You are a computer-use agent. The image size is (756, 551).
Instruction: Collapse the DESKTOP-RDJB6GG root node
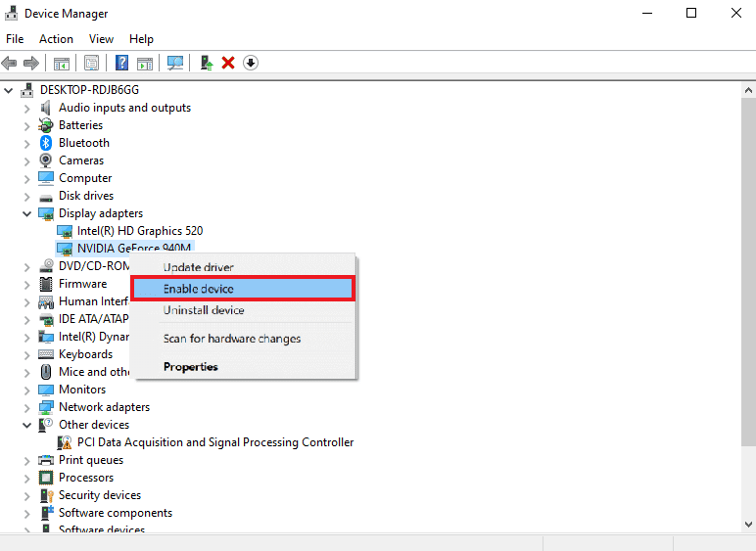9,90
